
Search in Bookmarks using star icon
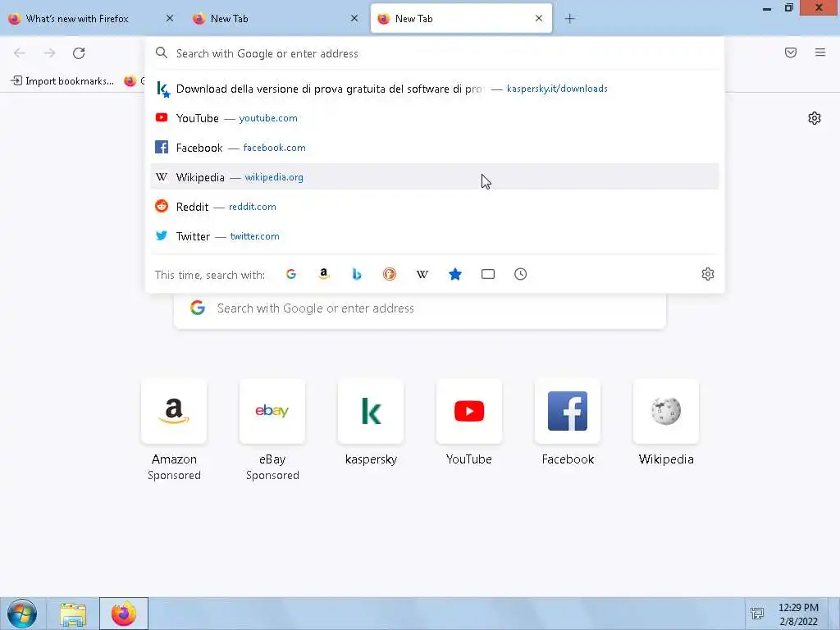click(x=454, y=274)
